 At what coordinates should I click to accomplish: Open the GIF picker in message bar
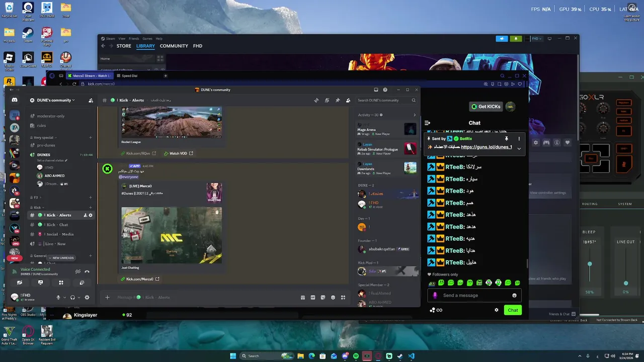tap(313, 297)
